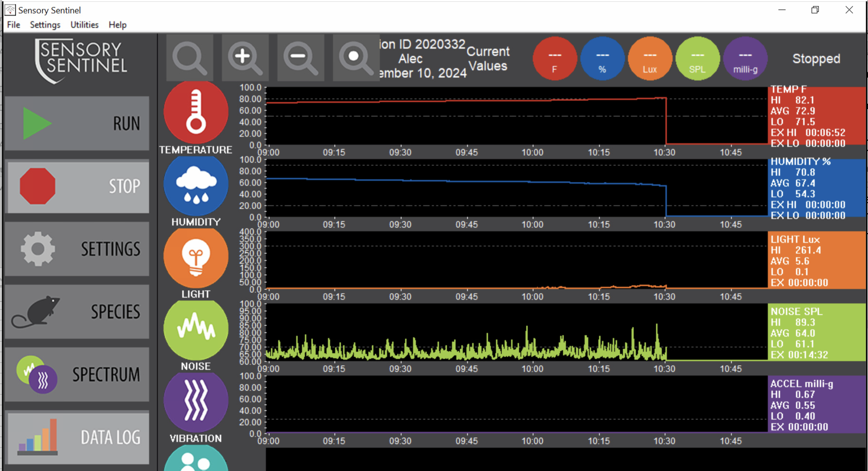Open the SPECIES button with mouse
The width and height of the screenshot is (868, 471).
(x=77, y=311)
